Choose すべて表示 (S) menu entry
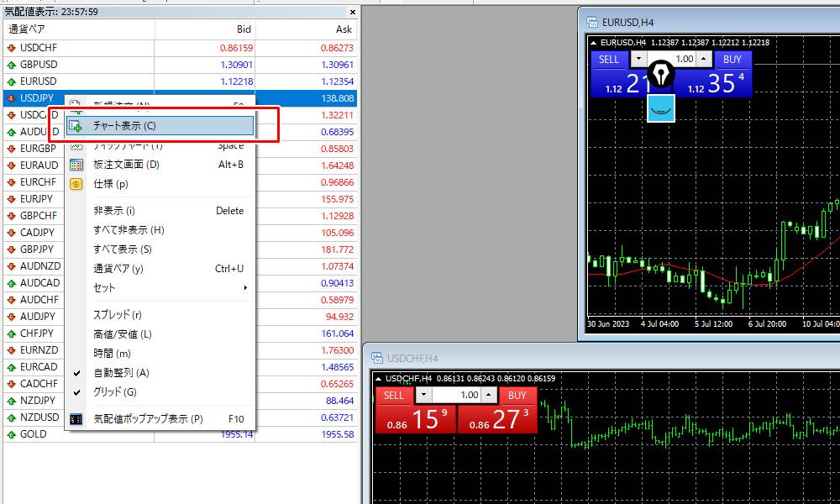The image size is (840, 504). click(x=123, y=249)
